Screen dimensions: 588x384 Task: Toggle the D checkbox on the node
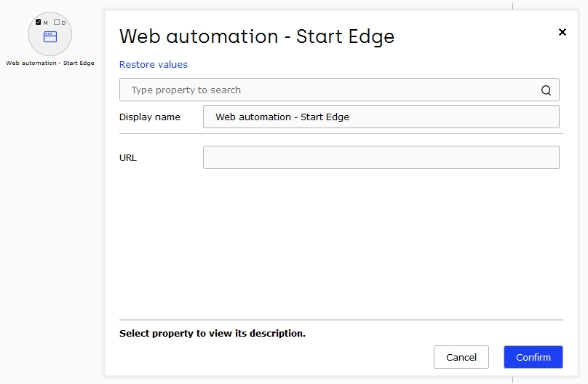coord(57,22)
